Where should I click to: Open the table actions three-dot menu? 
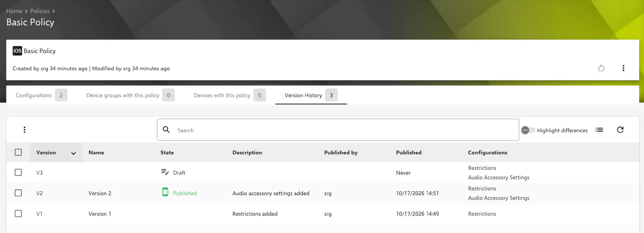coord(25,130)
